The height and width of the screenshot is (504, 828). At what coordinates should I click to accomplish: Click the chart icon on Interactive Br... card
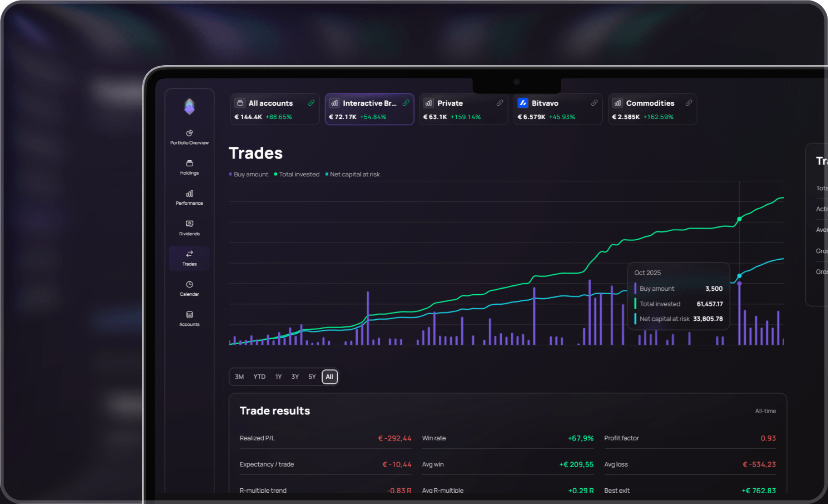tap(334, 103)
